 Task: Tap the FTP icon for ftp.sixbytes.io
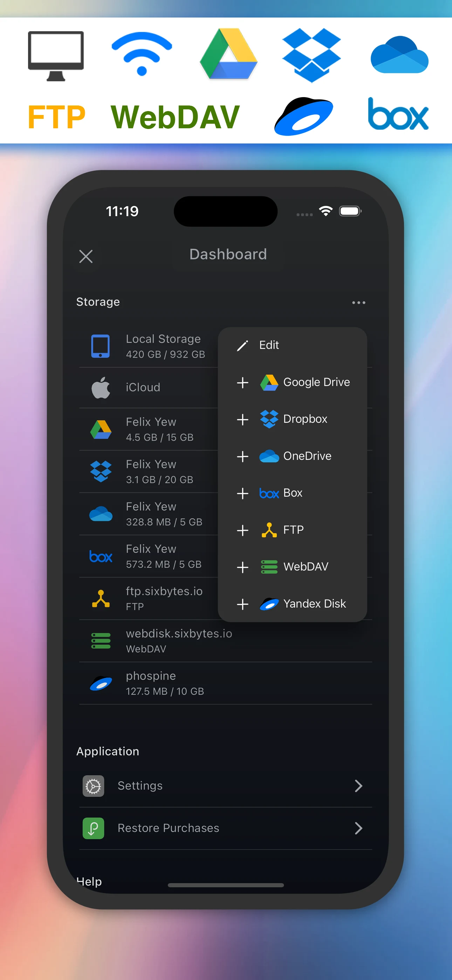[x=101, y=599]
